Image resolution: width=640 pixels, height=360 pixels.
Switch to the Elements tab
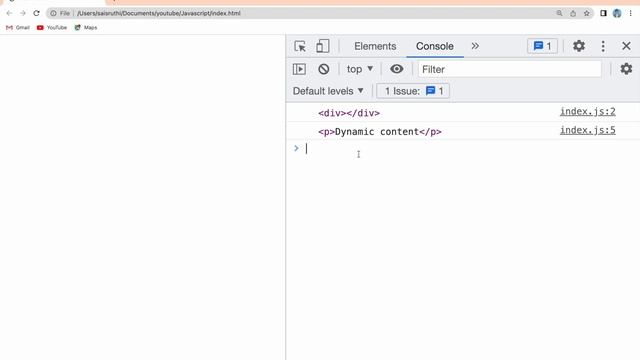point(375,46)
